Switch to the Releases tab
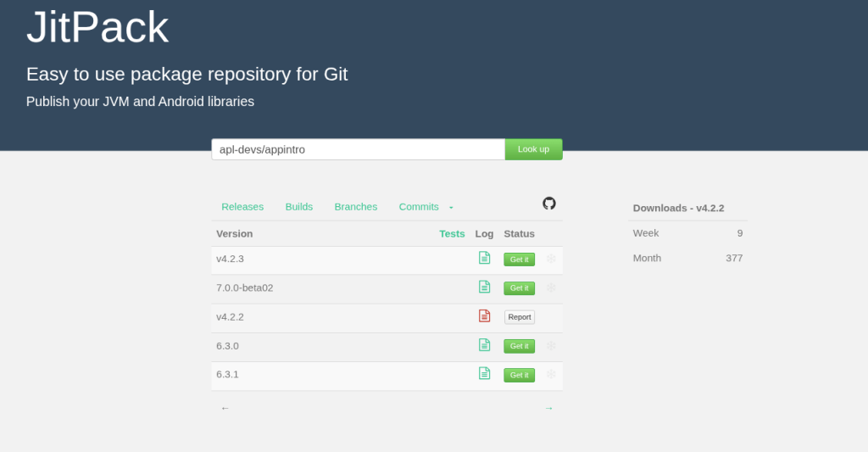Viewport: 868px width, 452px height. (242, 207)
